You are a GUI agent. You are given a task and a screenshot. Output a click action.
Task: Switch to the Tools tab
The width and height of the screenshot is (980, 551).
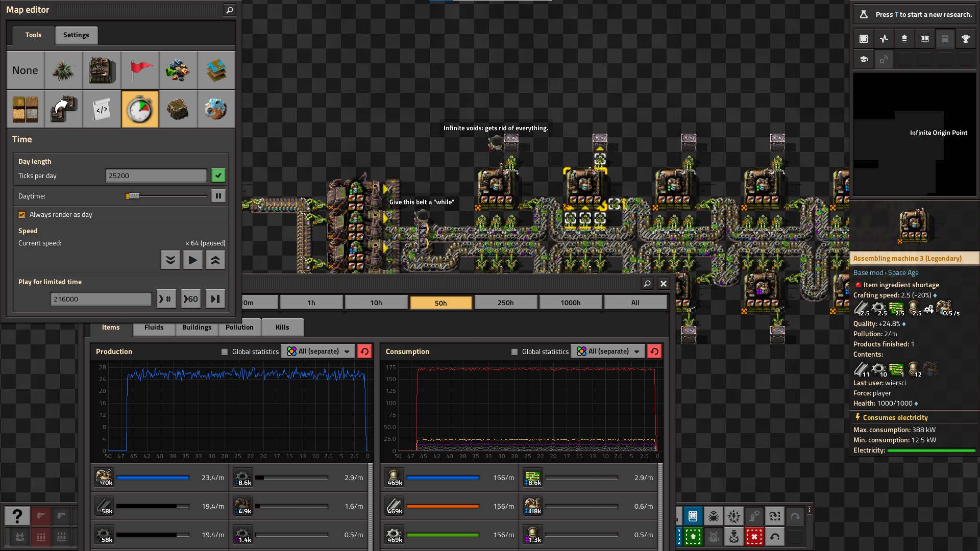click(34, 35)
